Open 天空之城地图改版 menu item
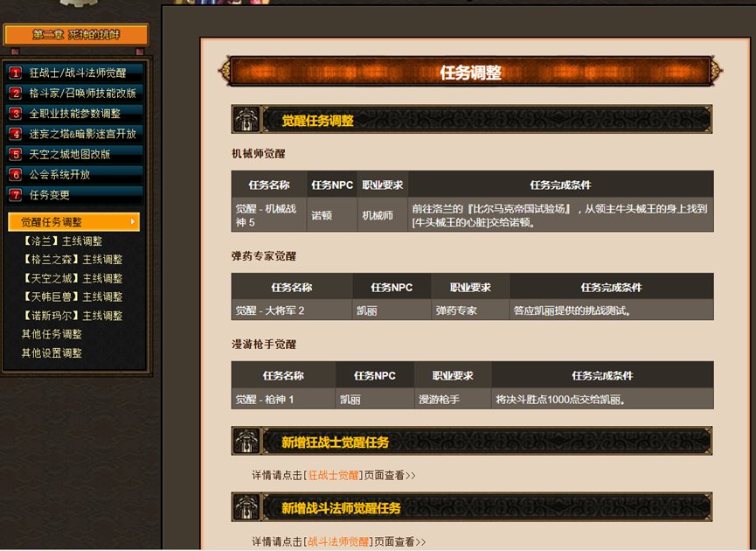 coord(75,154)
